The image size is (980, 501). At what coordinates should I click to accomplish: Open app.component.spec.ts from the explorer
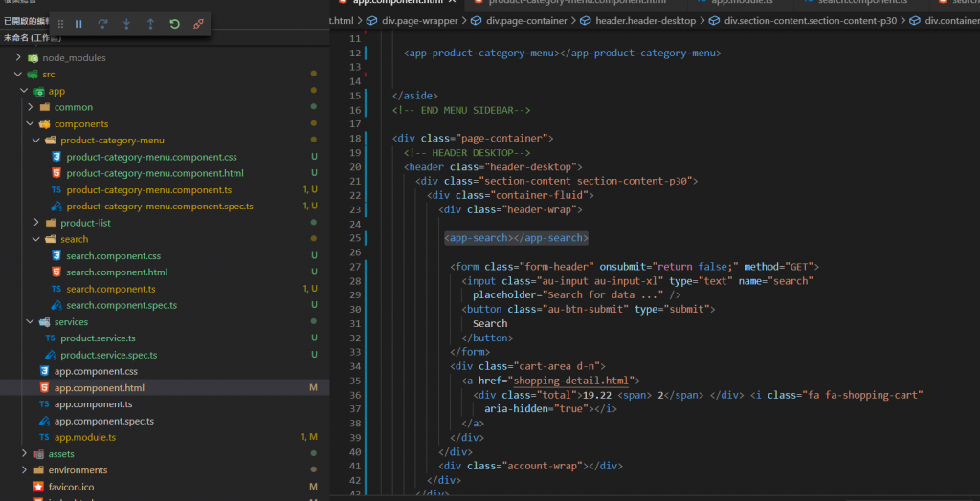click(x=104, y=421)
